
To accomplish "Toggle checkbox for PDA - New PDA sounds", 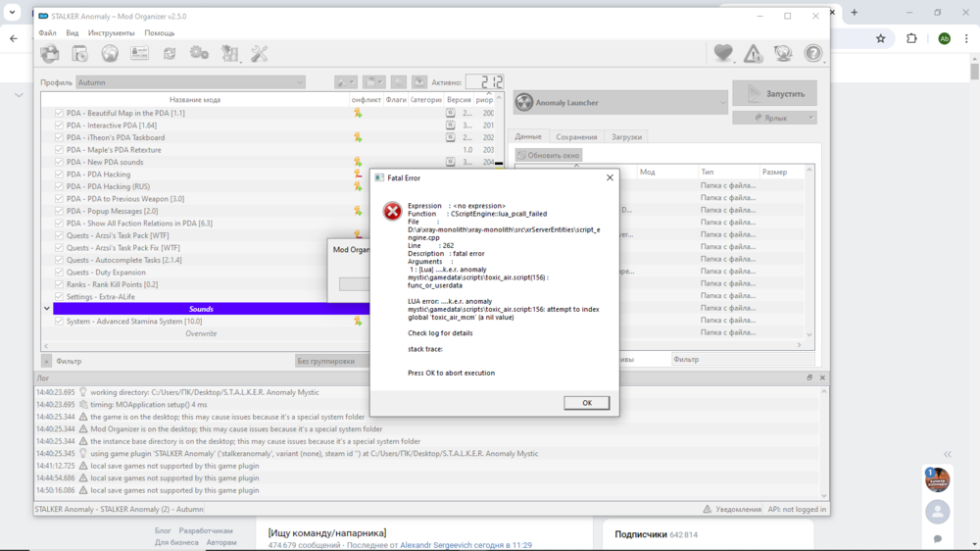I will 59,162.
